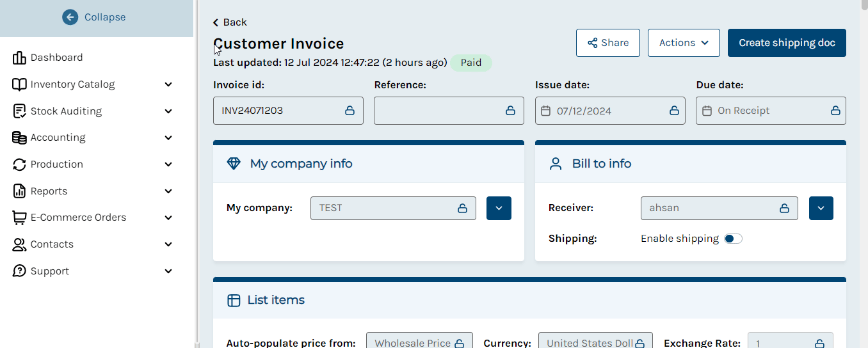
Task: Click the lock icon in Invoice id field
Action: tap(350, 111)
